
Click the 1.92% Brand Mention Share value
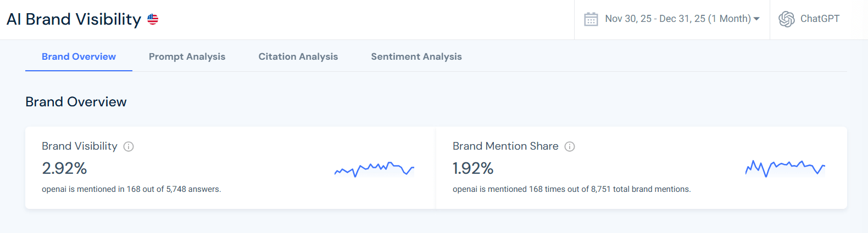pyautogui.click(x=473, y=168)
